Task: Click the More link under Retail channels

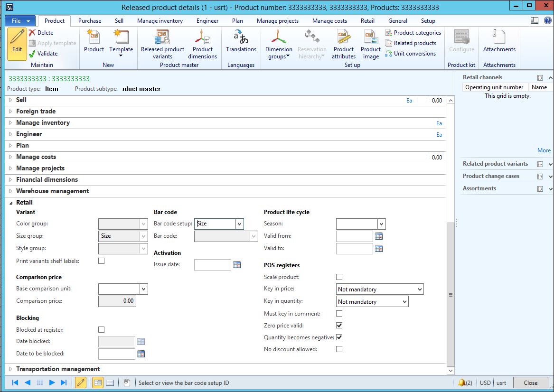Action: (544, 150)
